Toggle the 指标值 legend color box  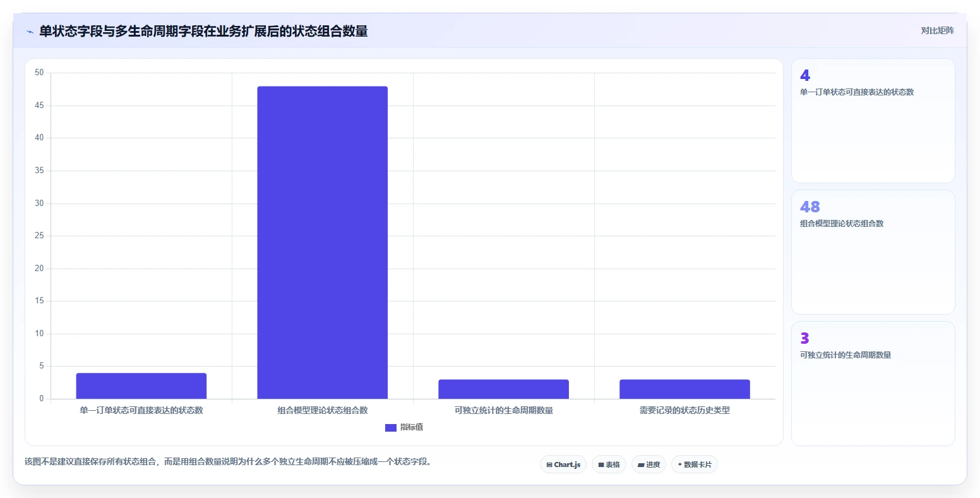coord(391,428)
